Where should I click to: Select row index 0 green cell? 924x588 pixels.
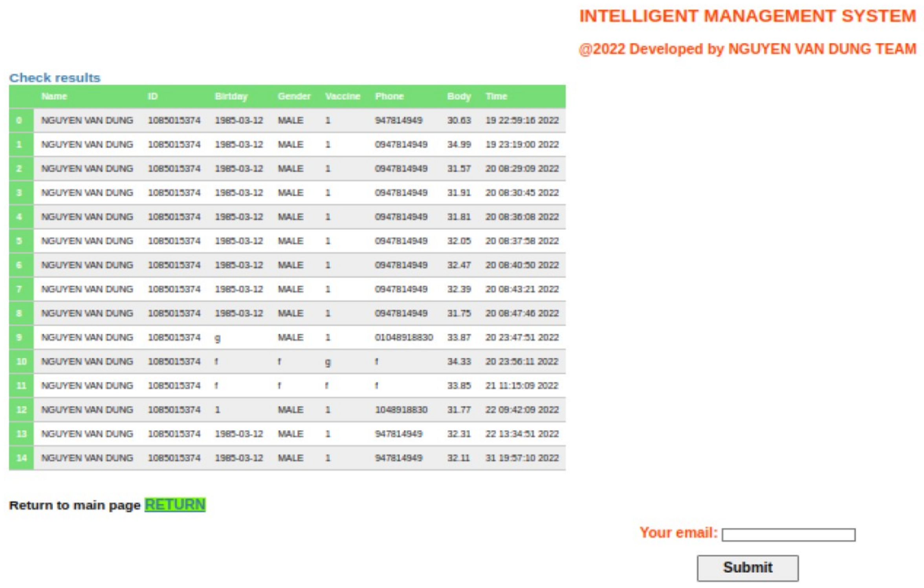(x=20, y=120)
